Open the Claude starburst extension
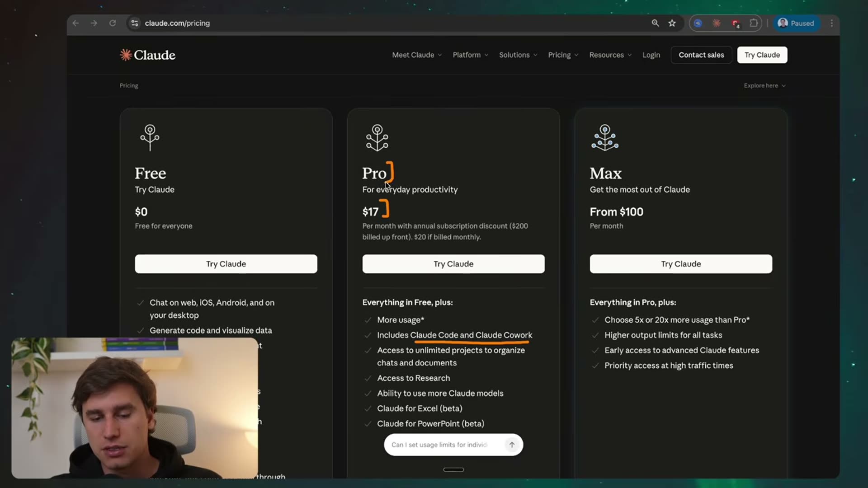 coord(717,23)
